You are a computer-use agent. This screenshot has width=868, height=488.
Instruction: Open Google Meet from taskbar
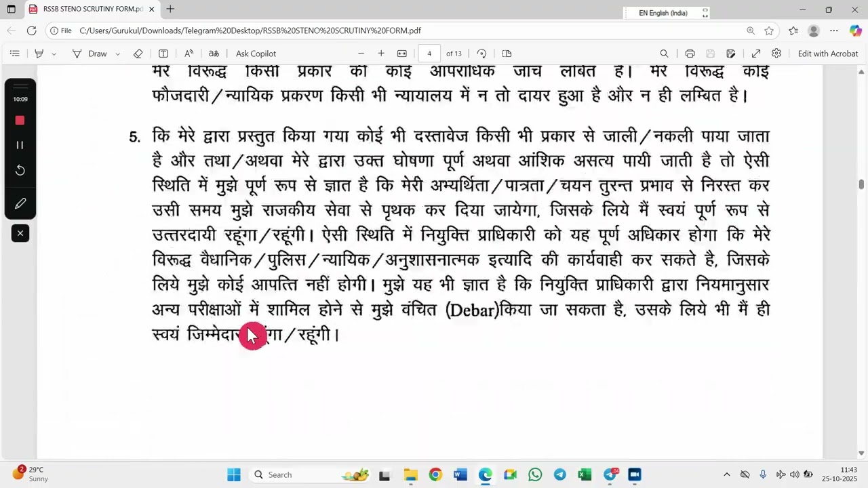510,474
